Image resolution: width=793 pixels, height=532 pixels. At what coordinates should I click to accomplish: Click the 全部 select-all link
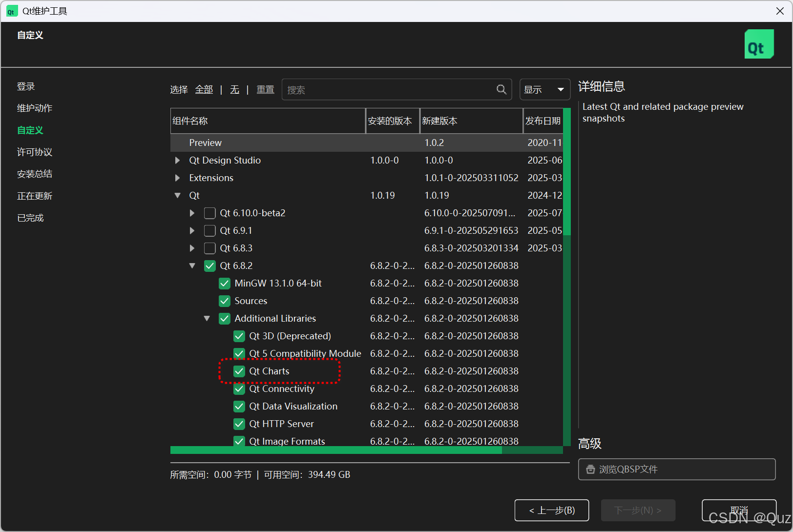pyautogui.click(x=204, y=90)
